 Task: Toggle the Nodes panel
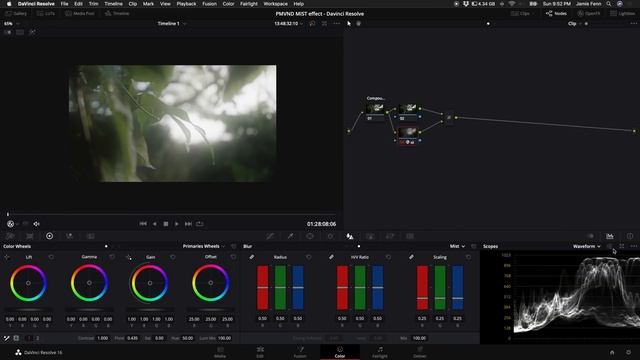click(x=556, y=13)
